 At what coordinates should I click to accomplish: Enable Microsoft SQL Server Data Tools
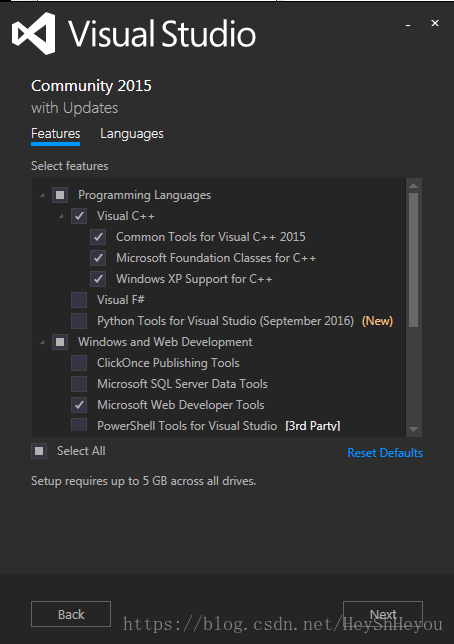click(79, 384)
